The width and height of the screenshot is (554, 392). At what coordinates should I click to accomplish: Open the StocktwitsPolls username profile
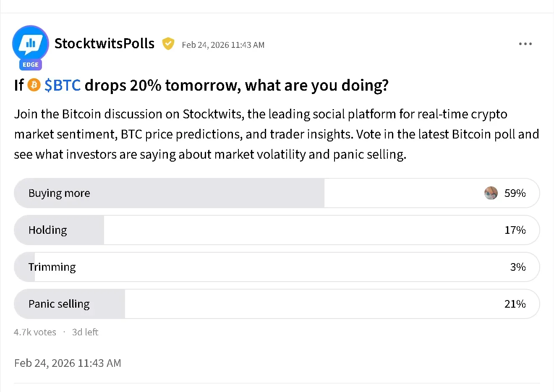pyautogui.click(x=105, y=44)
